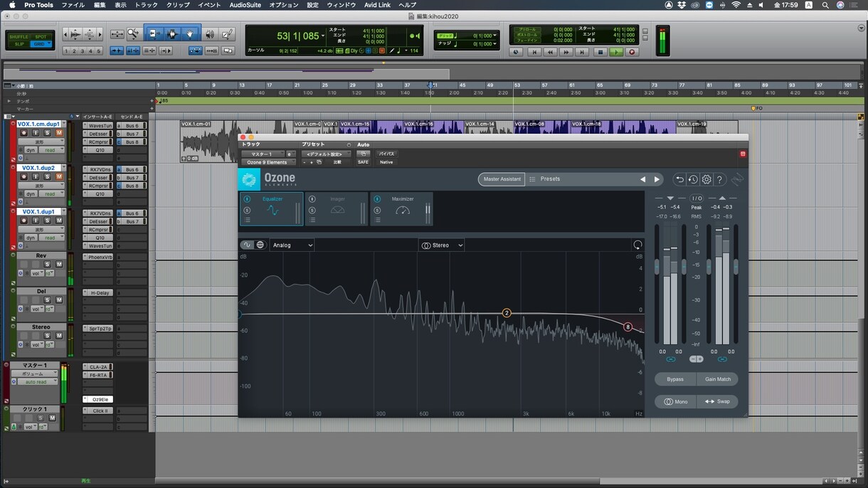Image resolution: width=868 pixels, height=488 pixels.
Task: Open the PhoenxVrb insert on Rev
Action: [x=99, y=257]
